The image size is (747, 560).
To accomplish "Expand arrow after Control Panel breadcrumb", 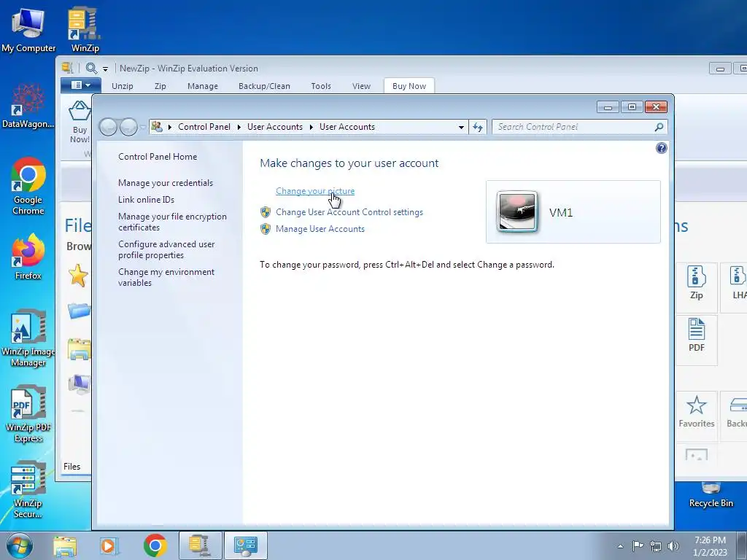I will pyautogui.click(x=239, y=127).
